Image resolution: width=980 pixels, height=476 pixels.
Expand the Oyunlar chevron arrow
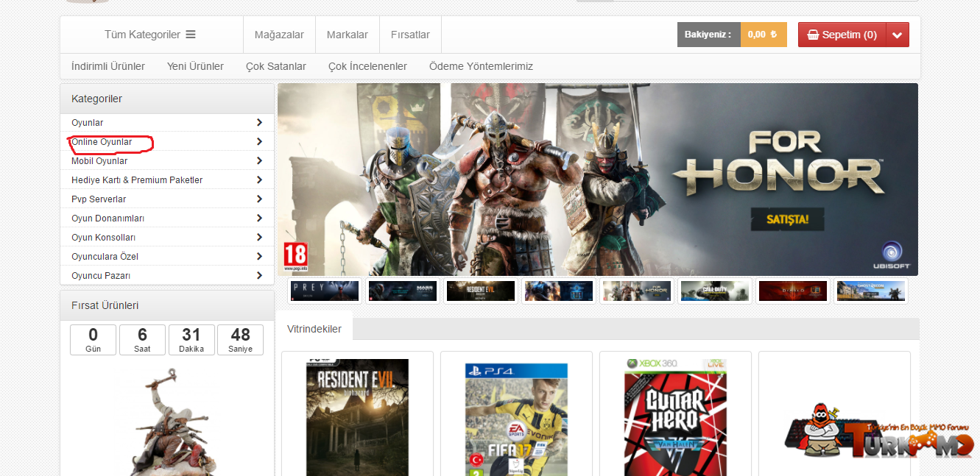(259, 123)
